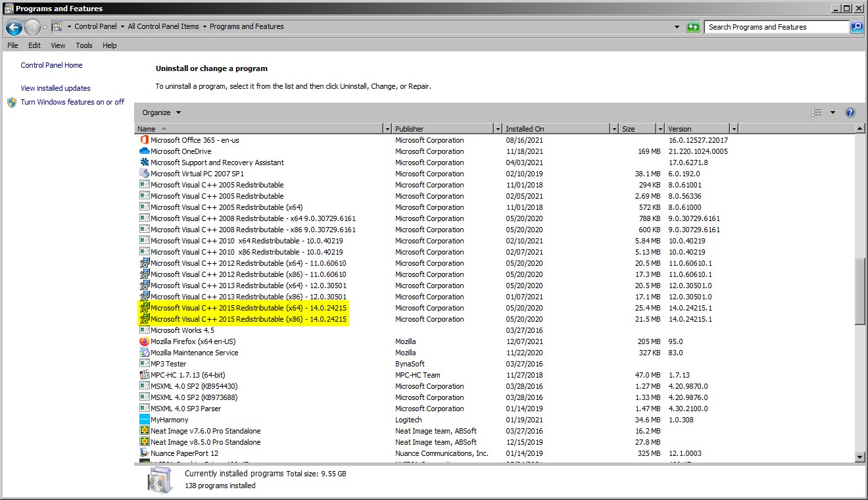Click Turn Windows features on or off

click(72, 102)
